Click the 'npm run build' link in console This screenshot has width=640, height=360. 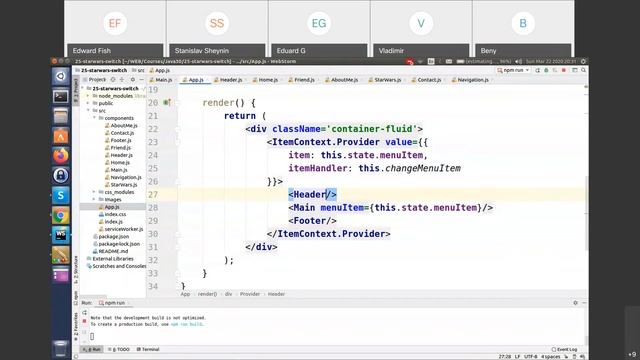187,324
